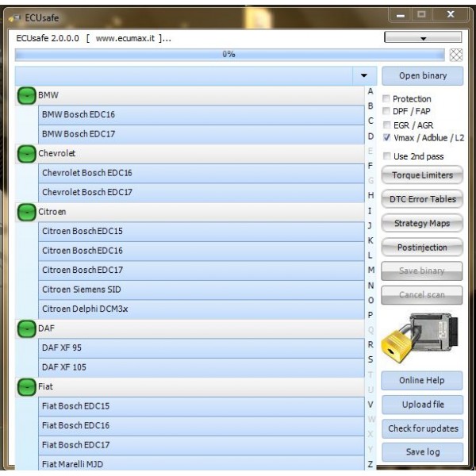476x476 pixels.
Task: Click the padlock ECU image
Action: pos(420,338)
